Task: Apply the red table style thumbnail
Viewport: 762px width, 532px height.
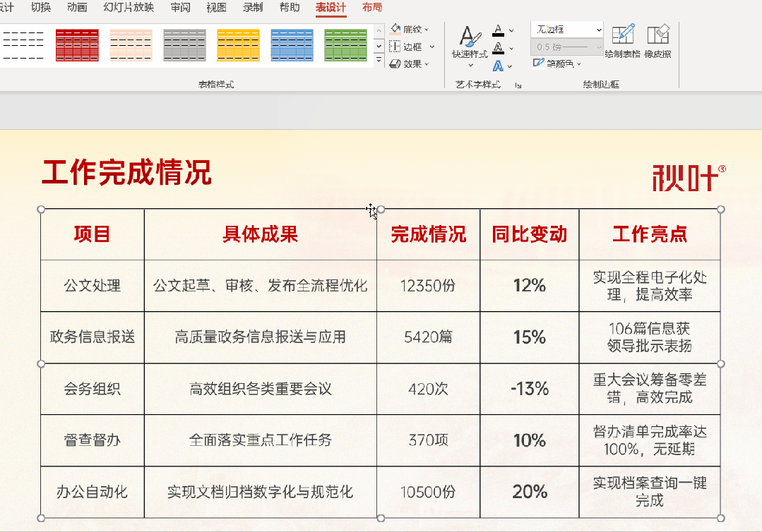Action: [x=77, y=45]
